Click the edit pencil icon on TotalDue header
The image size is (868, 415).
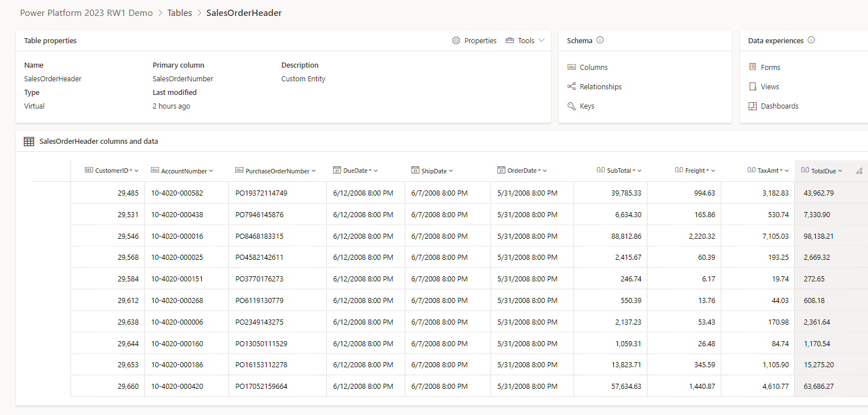click(x=859, y=171)
